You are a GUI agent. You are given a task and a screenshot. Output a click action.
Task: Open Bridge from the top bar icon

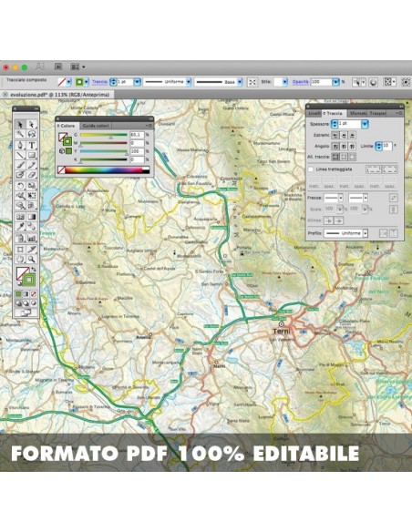(x=58, y=66)
